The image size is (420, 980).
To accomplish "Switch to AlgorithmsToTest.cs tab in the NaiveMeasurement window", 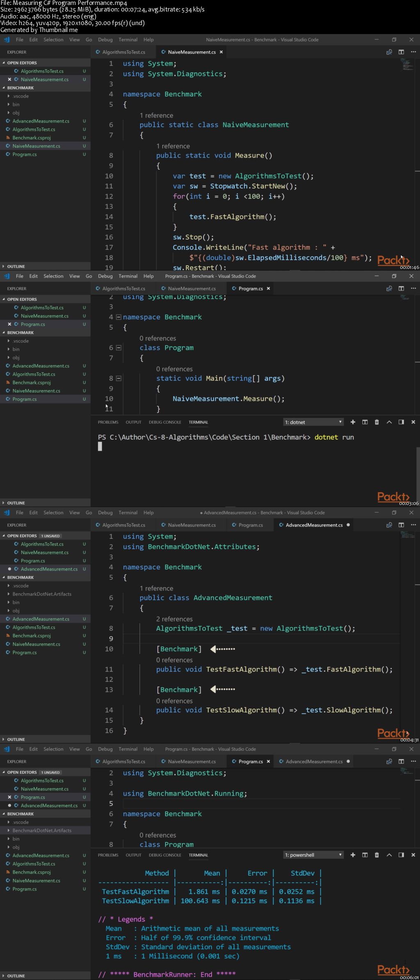I will pos(123,52).
